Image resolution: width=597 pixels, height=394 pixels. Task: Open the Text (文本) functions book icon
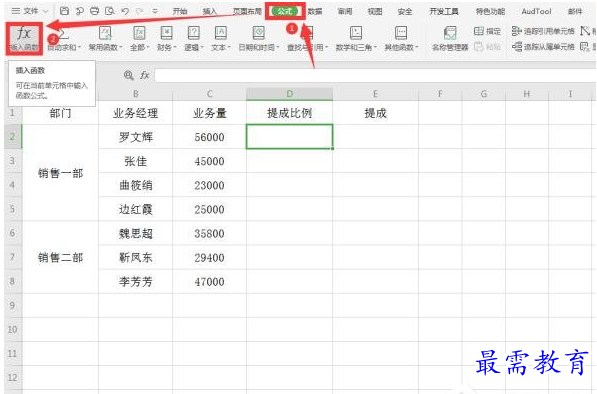221,33
